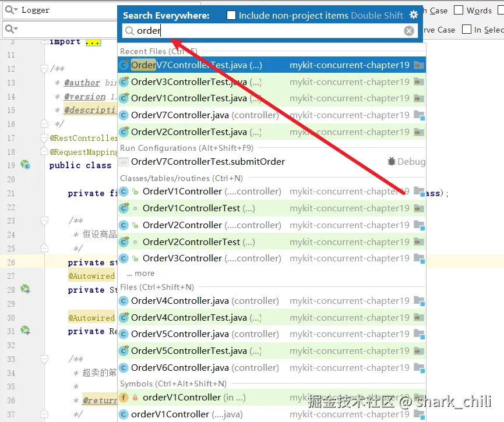Show more class results
Viewport: 504px width, 422px height.
click(141, 274)
